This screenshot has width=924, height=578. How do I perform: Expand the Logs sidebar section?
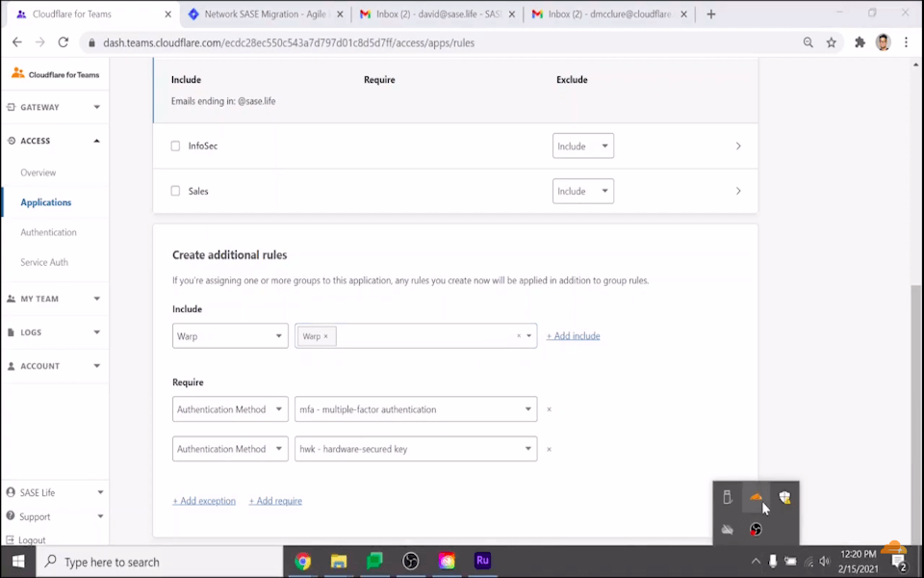click(96, 332)
